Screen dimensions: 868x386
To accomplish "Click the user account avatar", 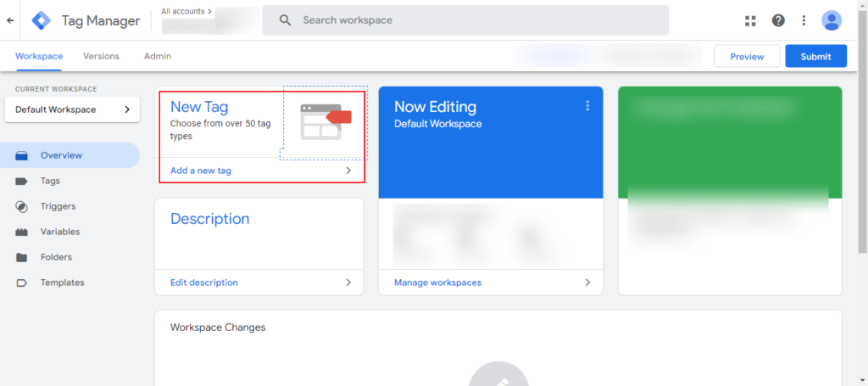I will [x=832, y=20].
